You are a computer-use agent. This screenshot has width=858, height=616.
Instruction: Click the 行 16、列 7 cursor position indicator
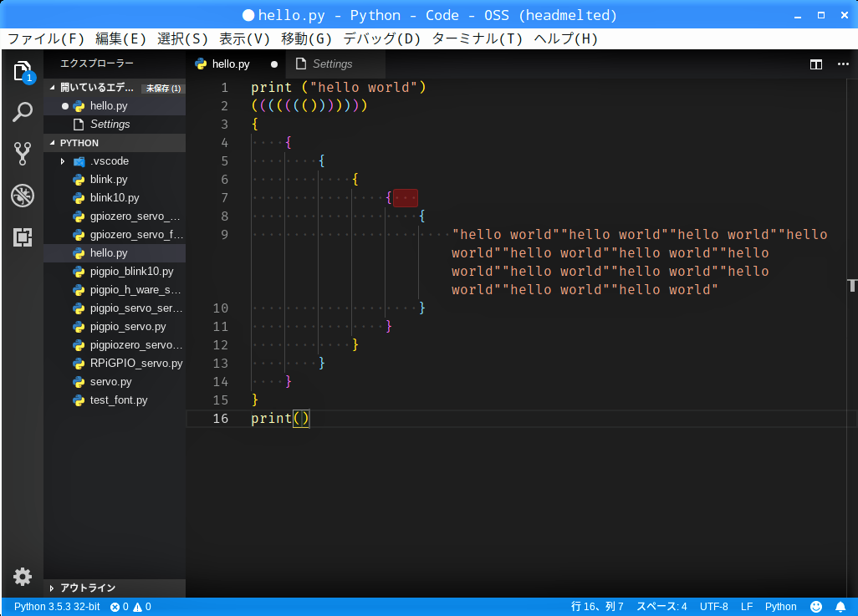click(597, 607)
